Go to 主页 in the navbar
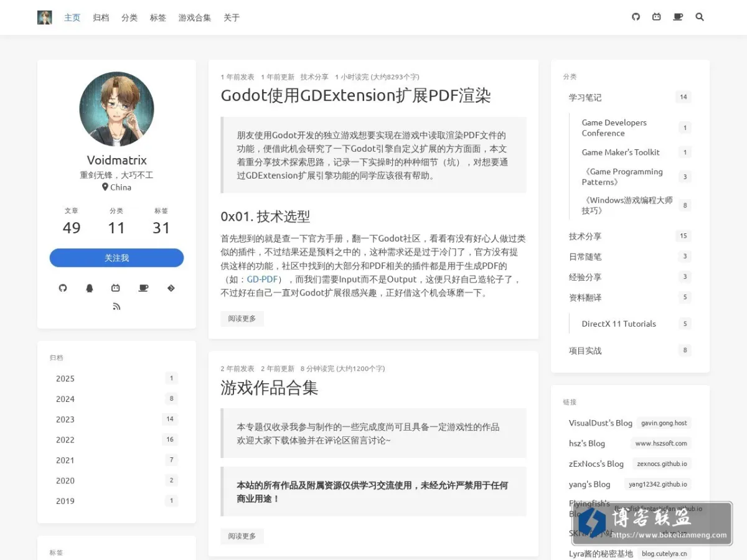 (72, 17)
